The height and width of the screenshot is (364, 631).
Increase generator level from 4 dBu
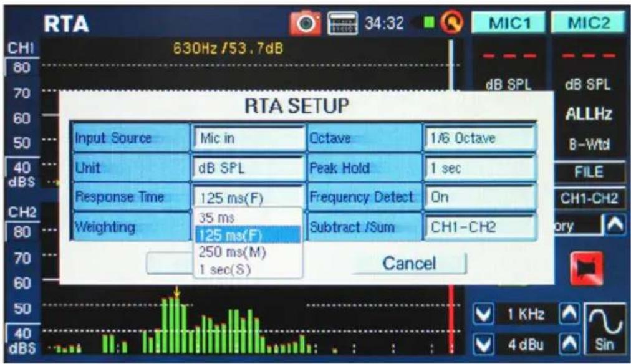(x=569, y=345)
